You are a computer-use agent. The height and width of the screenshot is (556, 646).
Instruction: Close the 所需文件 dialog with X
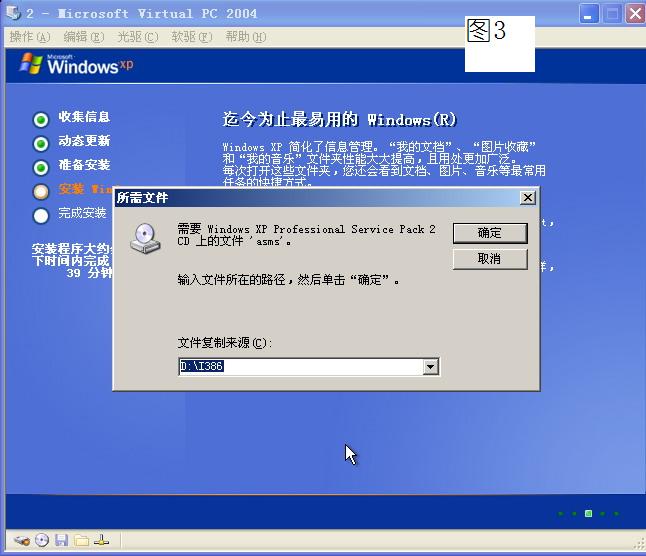[528, 198]
